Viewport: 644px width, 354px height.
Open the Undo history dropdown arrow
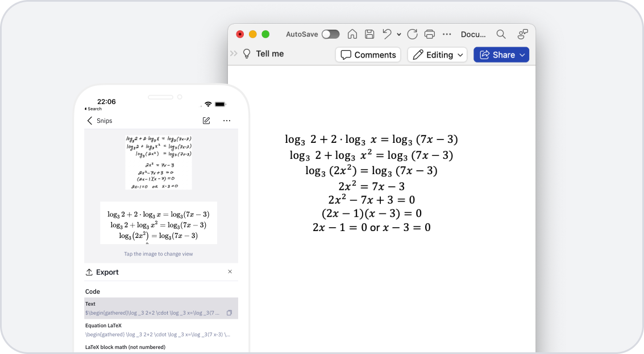[398, 34]
